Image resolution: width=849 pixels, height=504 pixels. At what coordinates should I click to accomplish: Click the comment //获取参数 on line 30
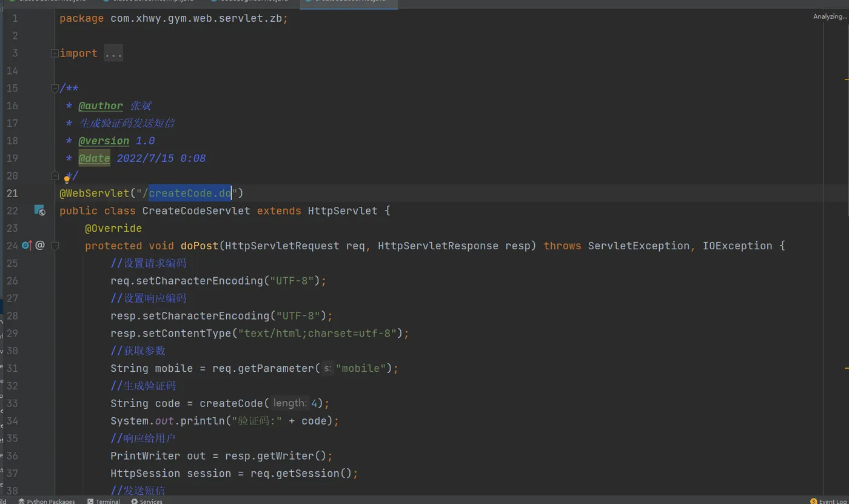pyautogui.click(x=138, y=351)
